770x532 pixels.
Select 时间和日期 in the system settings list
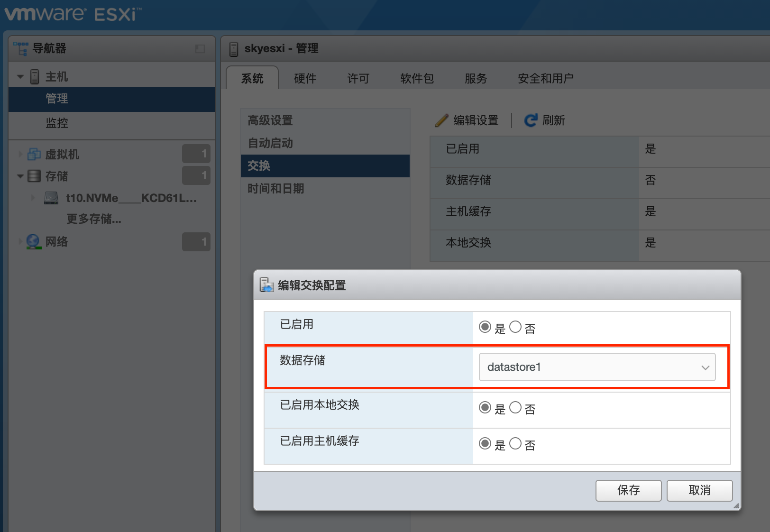(275, 189)
